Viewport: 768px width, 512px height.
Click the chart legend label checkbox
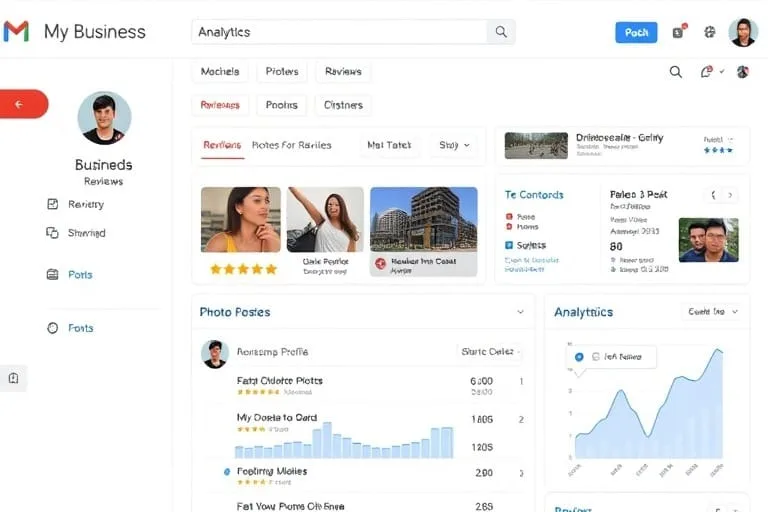click(x=596, y=357)
